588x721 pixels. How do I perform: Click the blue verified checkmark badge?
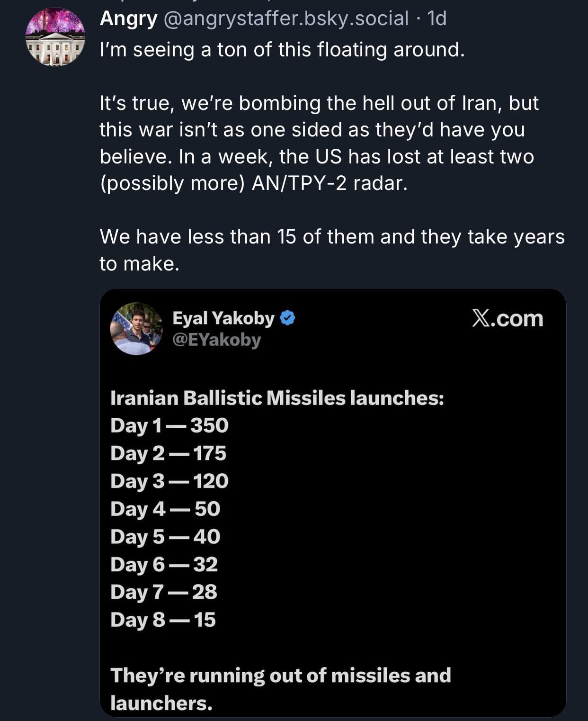(287, 318)
